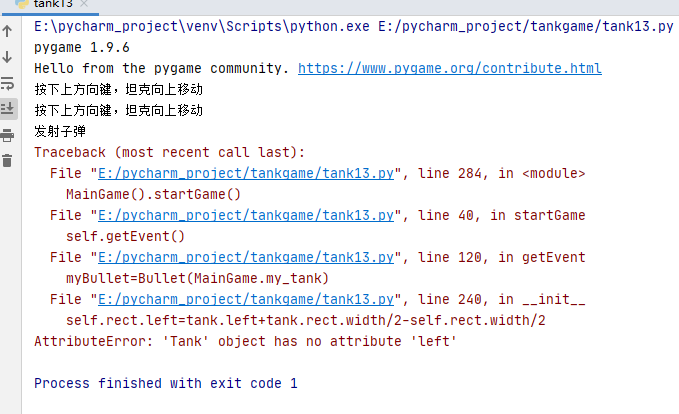Open tank13.py link at line 40

[246, 215]
